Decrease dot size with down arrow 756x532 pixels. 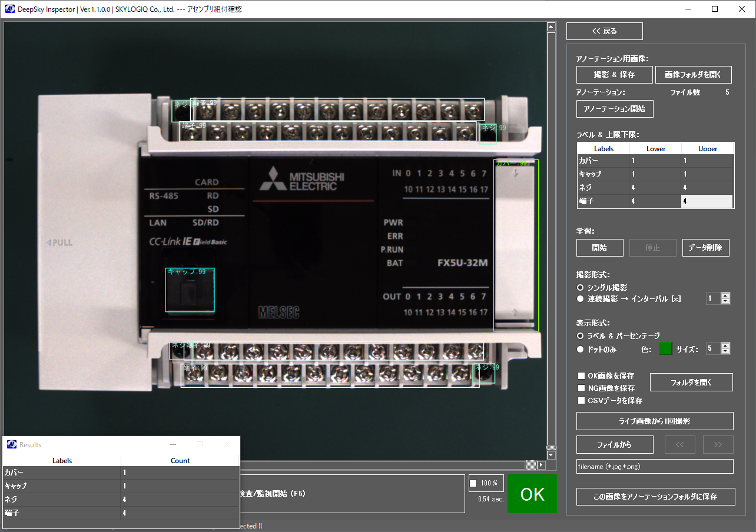(x=725, y=352)
